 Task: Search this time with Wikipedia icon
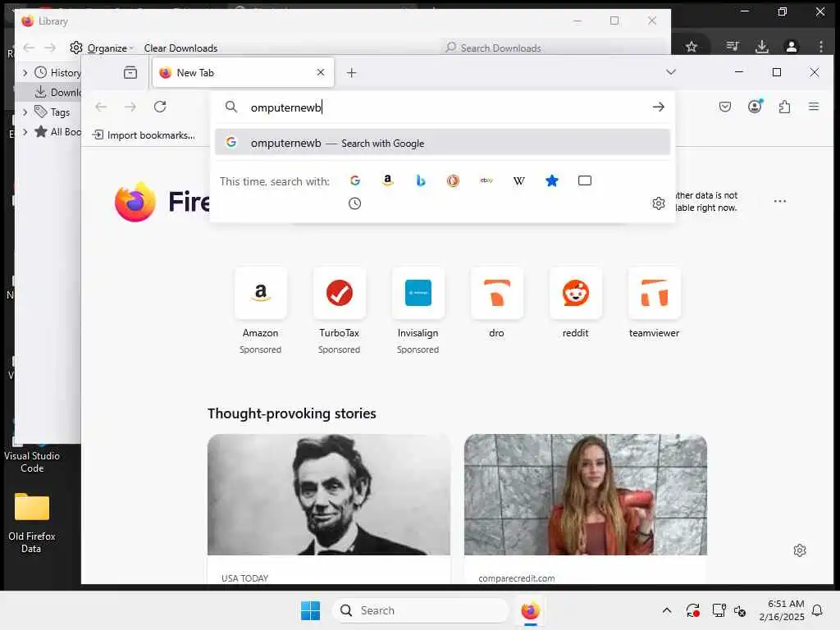click(518, 180)
